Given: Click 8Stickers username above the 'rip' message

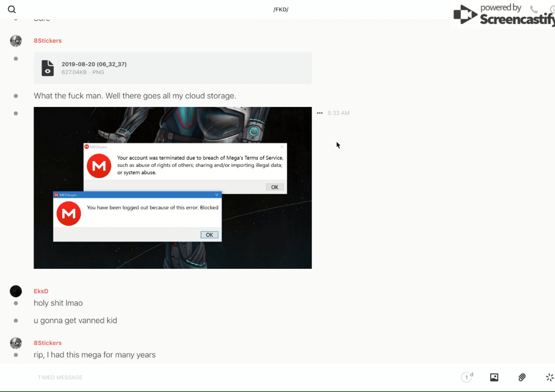Looking at the screenshot, I should (x=48, y=343).
